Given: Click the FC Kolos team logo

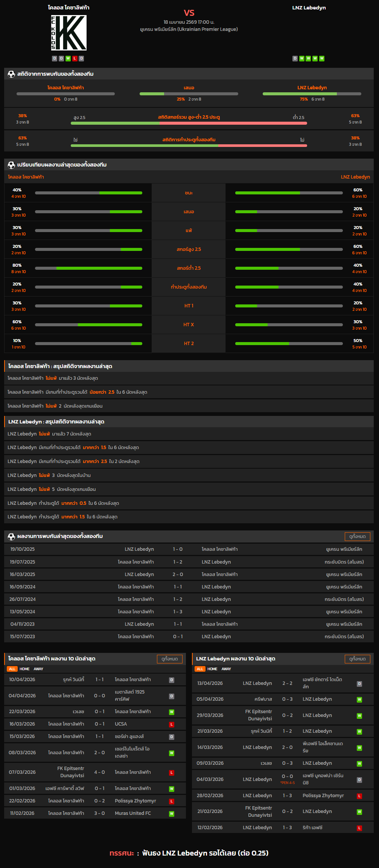Looking at the screenshot, I should click(69, 33).
